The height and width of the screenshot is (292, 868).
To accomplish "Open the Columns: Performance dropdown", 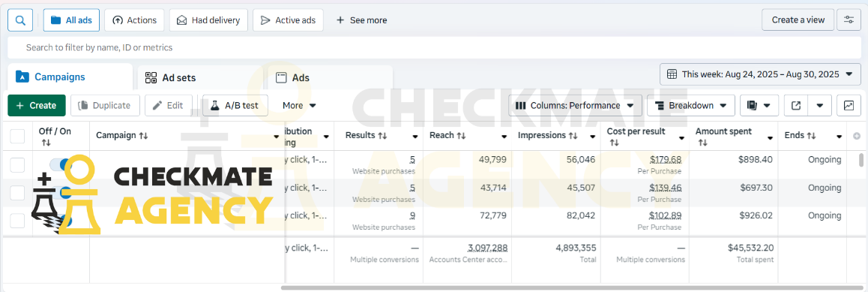I will 575,105.
